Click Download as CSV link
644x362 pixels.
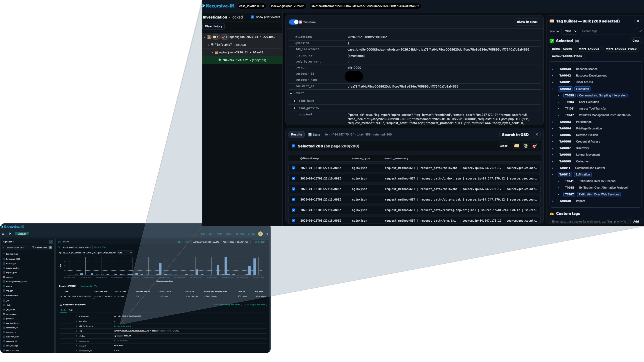[x=88, y=286]
